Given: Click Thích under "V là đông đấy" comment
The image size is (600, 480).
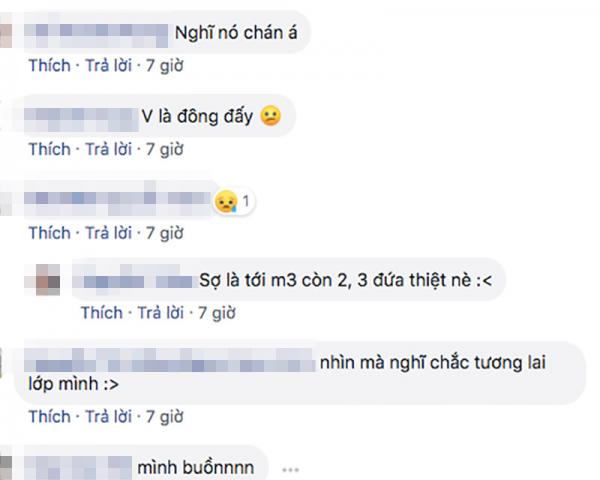Looking at the screenshot, I should 50,149.
